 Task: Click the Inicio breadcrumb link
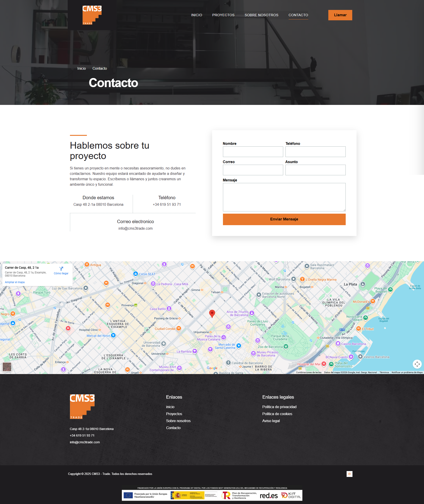(81, 69)
